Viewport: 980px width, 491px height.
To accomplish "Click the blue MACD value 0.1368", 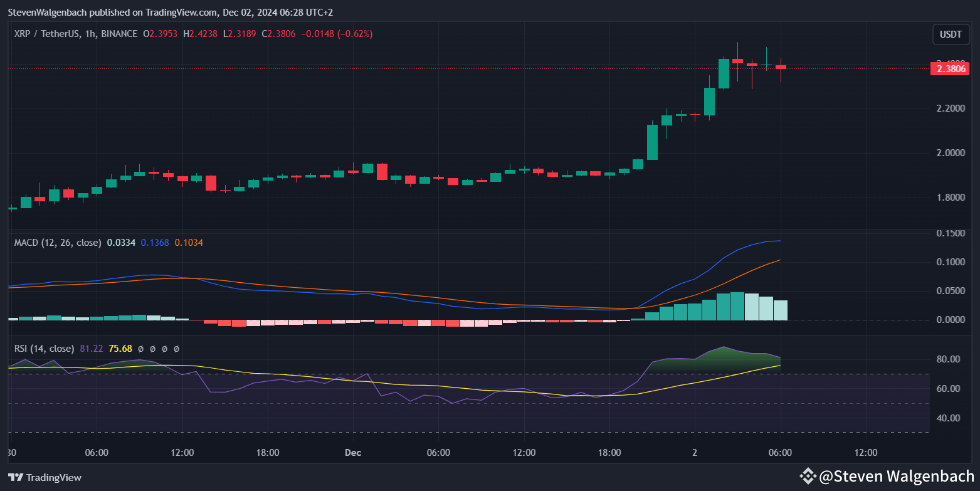I will (155, 242).
